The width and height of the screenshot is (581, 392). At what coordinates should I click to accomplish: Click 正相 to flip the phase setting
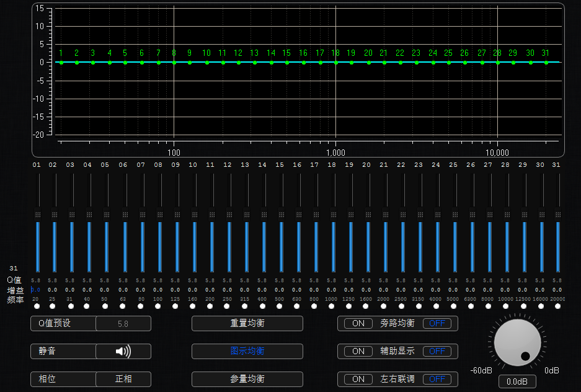[123, 379]
